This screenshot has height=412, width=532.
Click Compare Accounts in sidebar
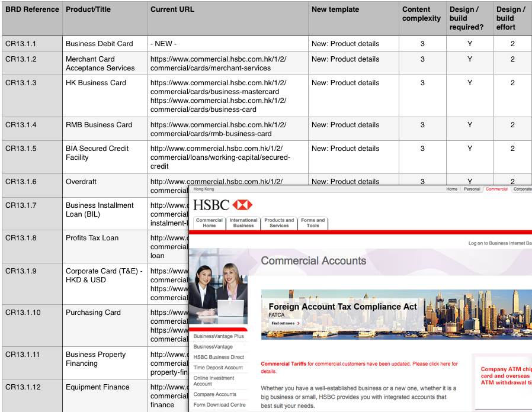tap(215, 394)
